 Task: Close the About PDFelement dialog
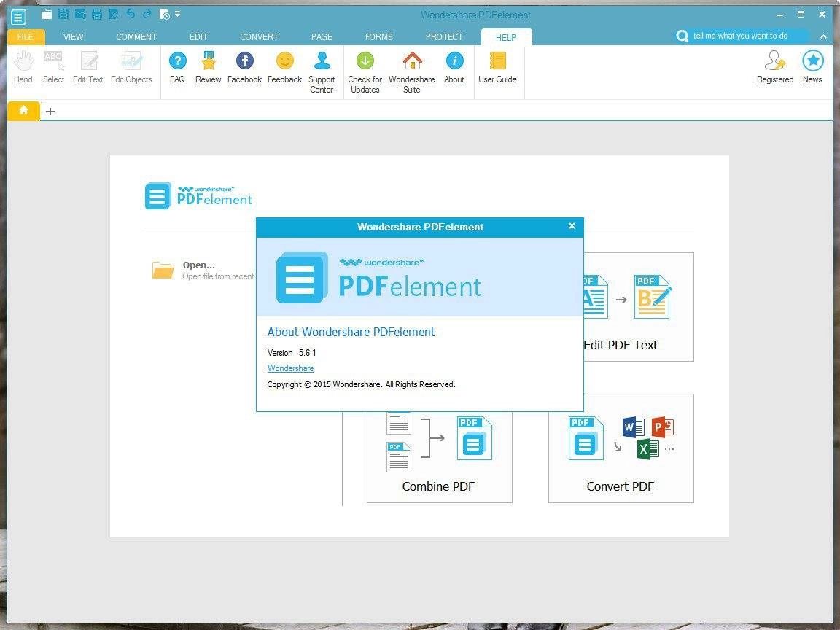tap(572, 226)
